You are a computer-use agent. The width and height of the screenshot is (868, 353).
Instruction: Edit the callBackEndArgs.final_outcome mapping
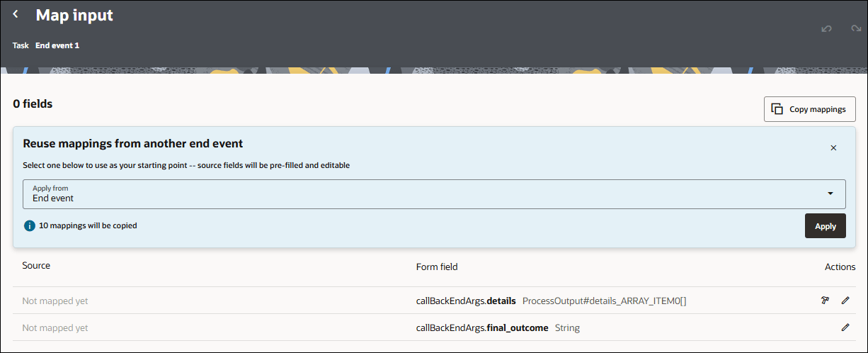pyautogui.click(x=845, y=327)
